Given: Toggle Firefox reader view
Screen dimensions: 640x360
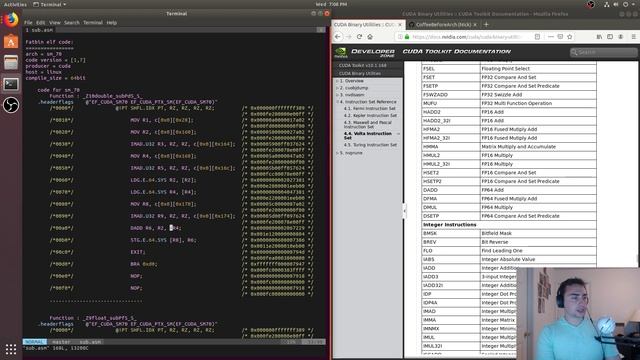Looking at the screenshot, I should [x=538, y=37].
